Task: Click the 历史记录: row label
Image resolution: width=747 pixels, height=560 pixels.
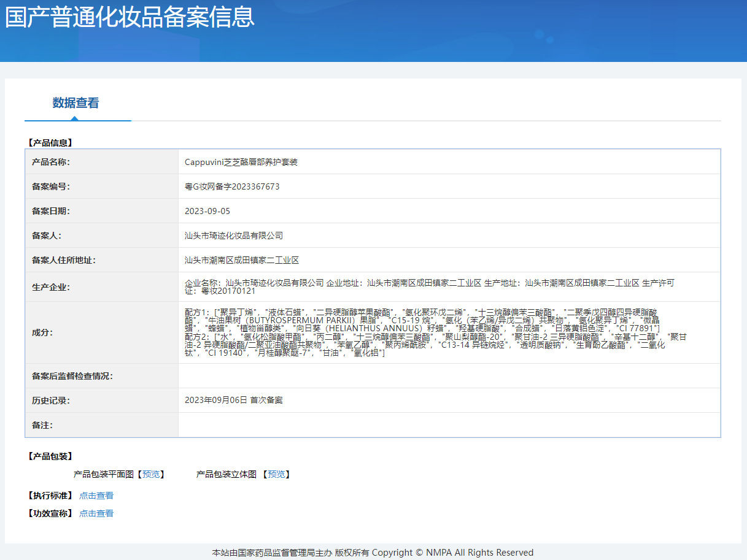Action: coord(51,401)
